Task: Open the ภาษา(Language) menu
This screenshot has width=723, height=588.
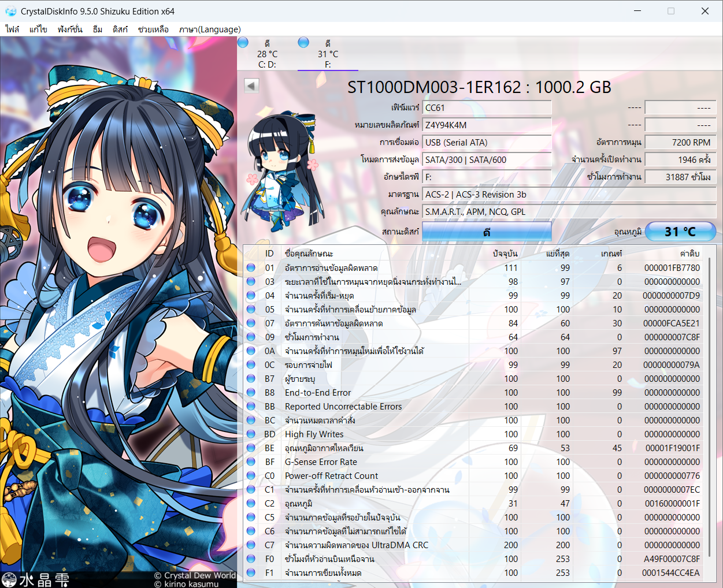Action: click(x=210, y=29)
